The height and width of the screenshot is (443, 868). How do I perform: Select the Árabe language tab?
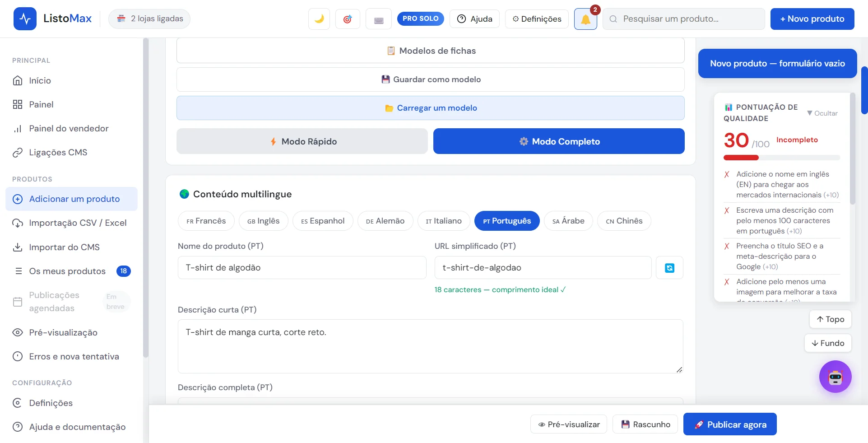click(568, 221)
